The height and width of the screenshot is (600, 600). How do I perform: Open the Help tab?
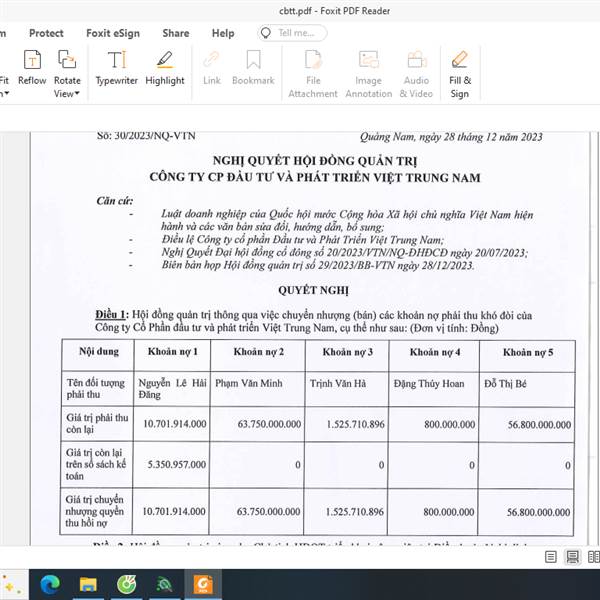pos(223,33)
